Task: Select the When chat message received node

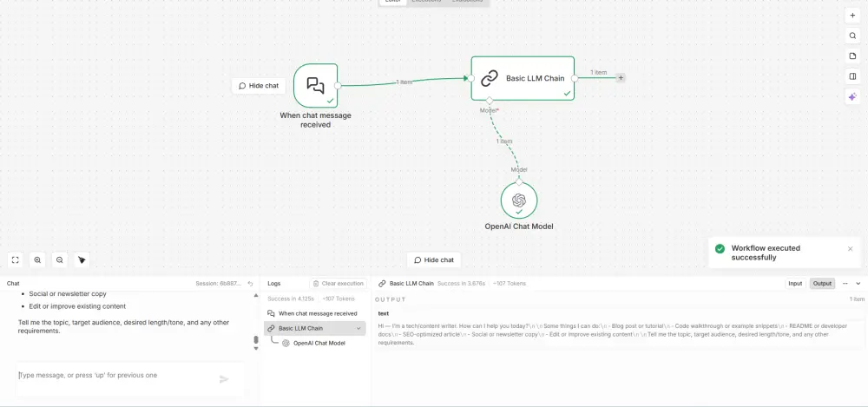Action: tap(316, 85)
